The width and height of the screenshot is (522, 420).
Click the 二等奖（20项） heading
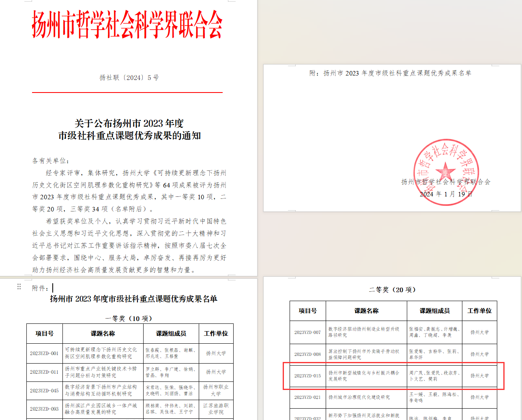pos(393,290)
